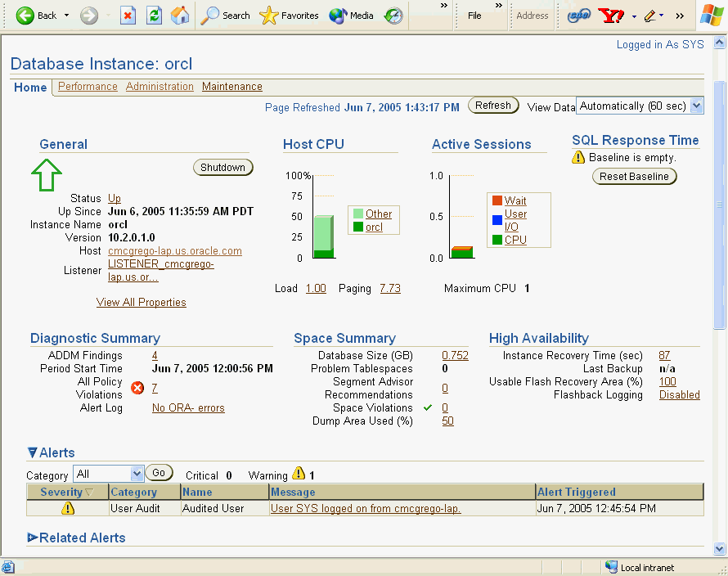Screen dimensions: 728x576
Task: Open the Maintenance tab
Action: pos(233,86)
